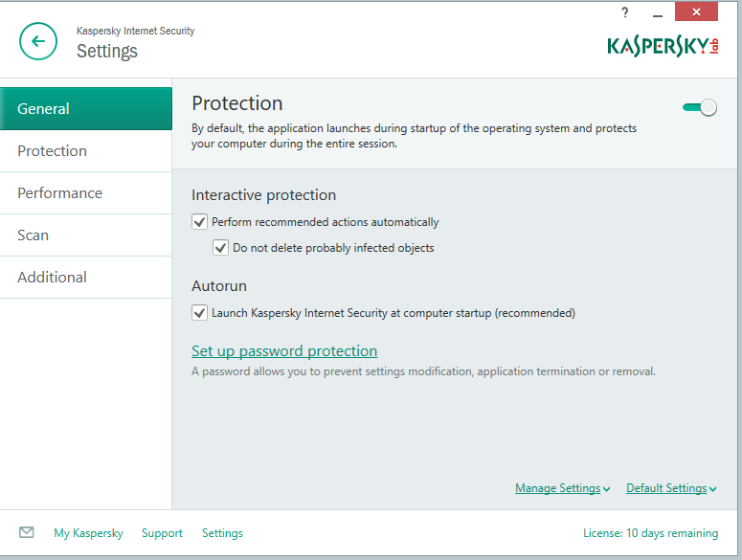Screen dimensions: 742x560
Task: Click the Settings link in the footer
Action: (x=222, y=533)
